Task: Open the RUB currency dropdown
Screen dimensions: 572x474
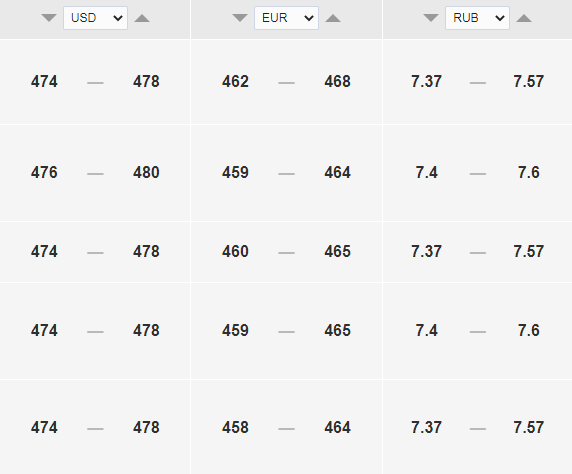Action: (x=478, y=18)
